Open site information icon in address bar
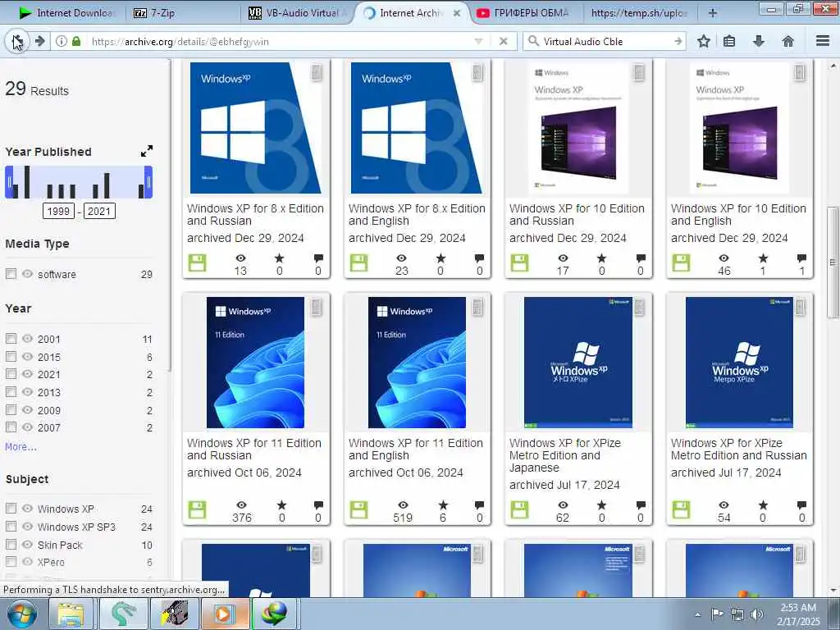The width and height of the screenshot is (840, 630). click(62, 41)
